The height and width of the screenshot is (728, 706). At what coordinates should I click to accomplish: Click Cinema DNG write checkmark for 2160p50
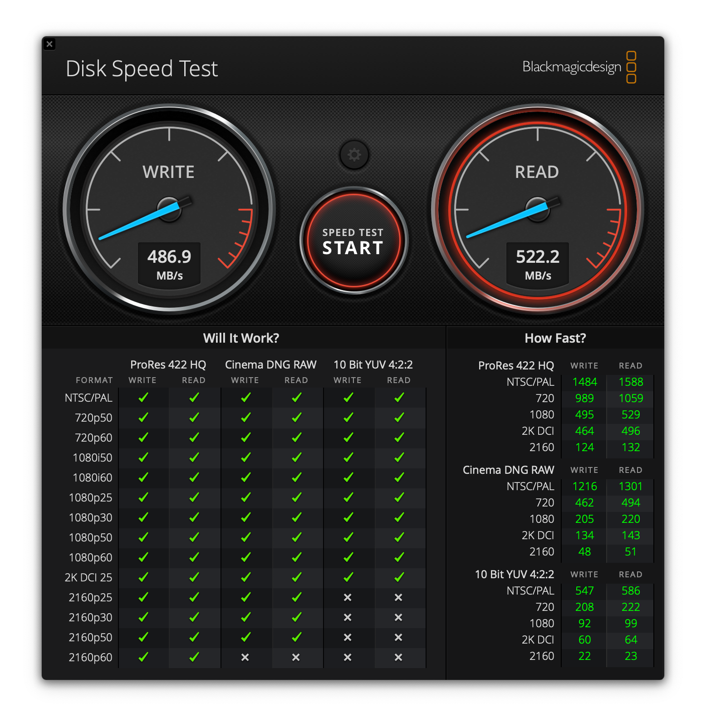[246, 637]
